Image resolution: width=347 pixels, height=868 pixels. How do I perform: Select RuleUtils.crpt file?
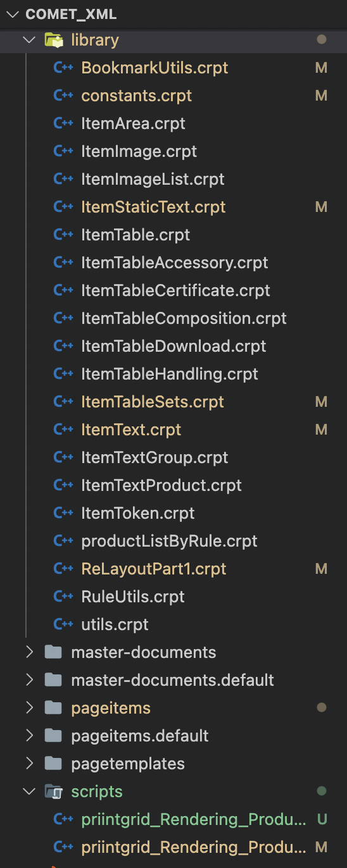[133, 597]
